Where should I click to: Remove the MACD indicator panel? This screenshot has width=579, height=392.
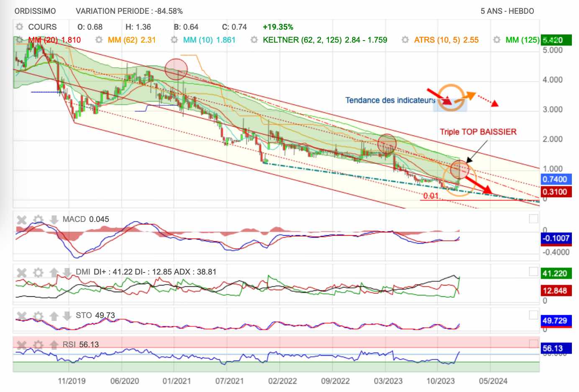tap(22, 219)
